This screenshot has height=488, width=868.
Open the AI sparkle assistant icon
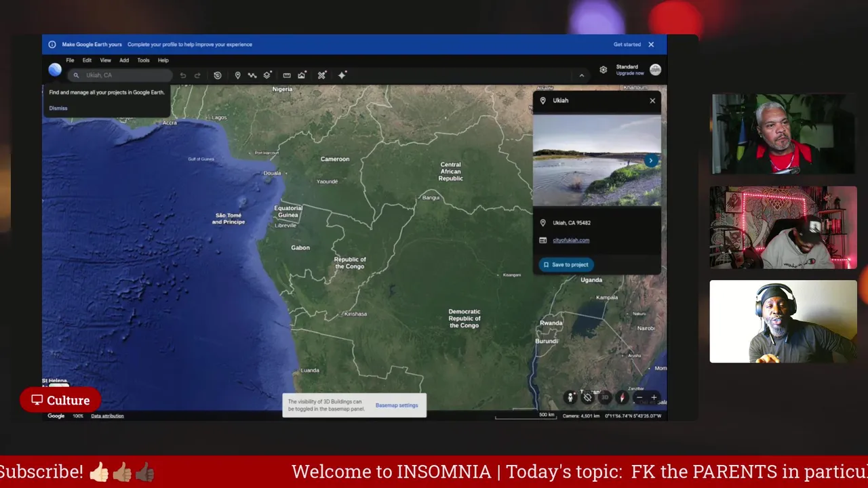coord(342,75)
